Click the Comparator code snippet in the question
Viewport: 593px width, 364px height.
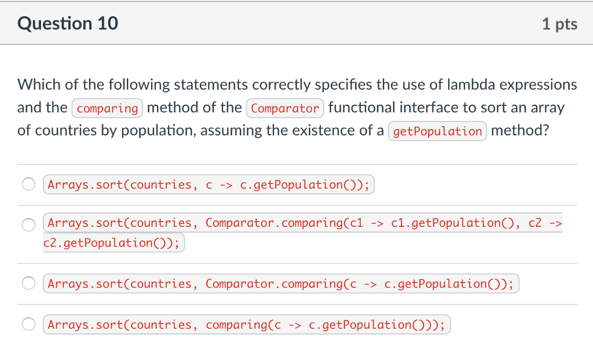click(x=285, y=108)
